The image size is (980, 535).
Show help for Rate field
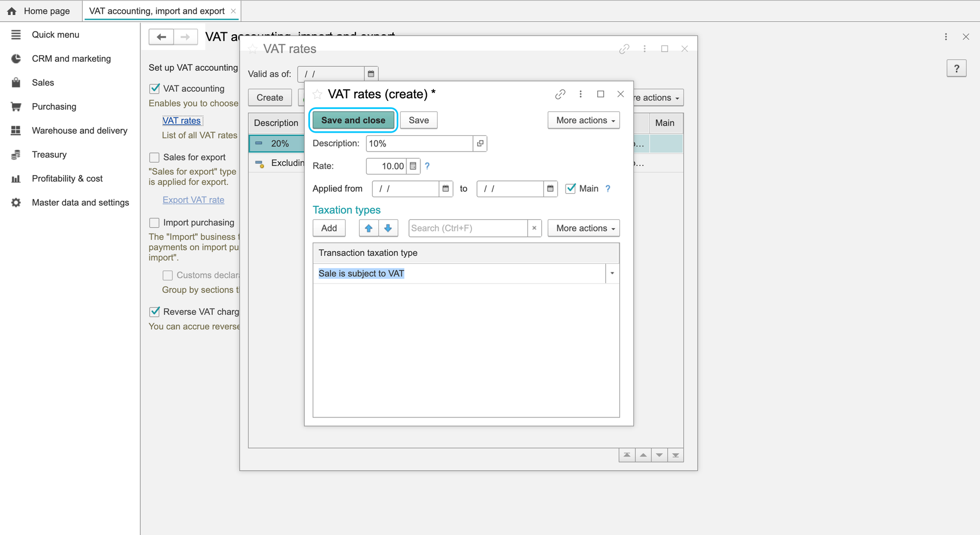coord(427,166)
